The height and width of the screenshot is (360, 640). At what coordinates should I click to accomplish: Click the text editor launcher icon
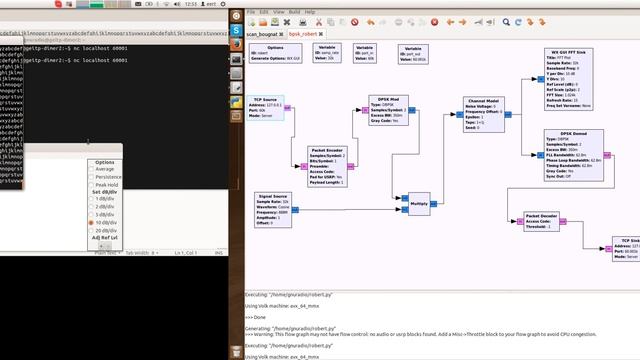236,87
